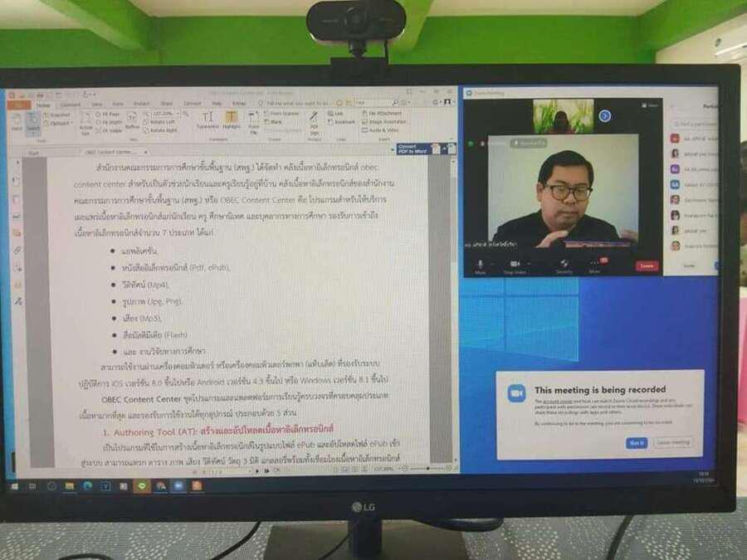
Task: Click Got it on the recording notice
Action: (636, 443)
